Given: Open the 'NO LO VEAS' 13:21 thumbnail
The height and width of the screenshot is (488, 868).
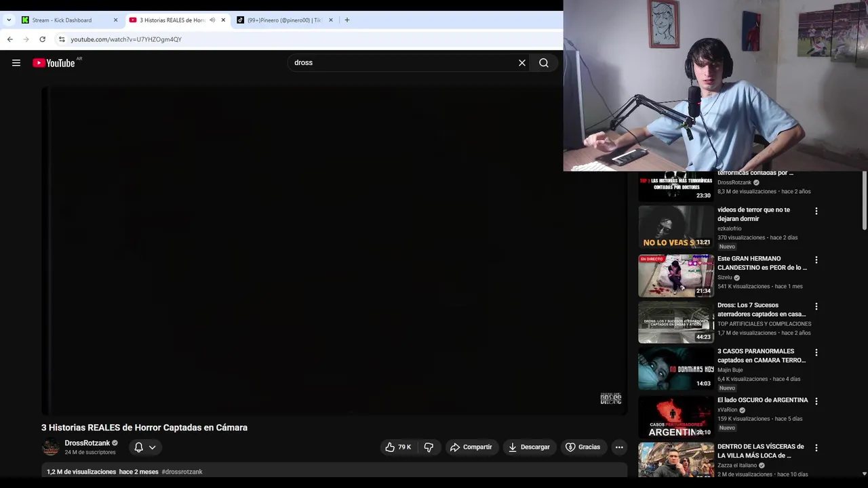Looking at the screenshot, I should [x=676, y=227].
